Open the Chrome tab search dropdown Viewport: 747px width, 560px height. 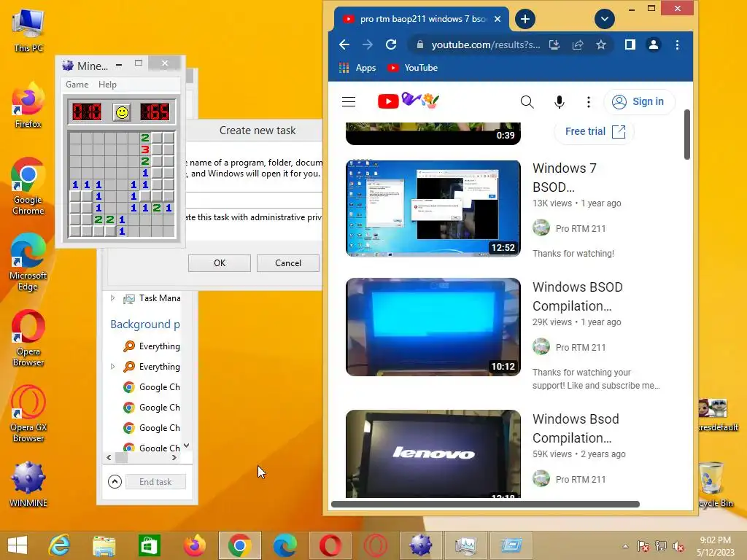pyautogui.click(x=605, y=19)
